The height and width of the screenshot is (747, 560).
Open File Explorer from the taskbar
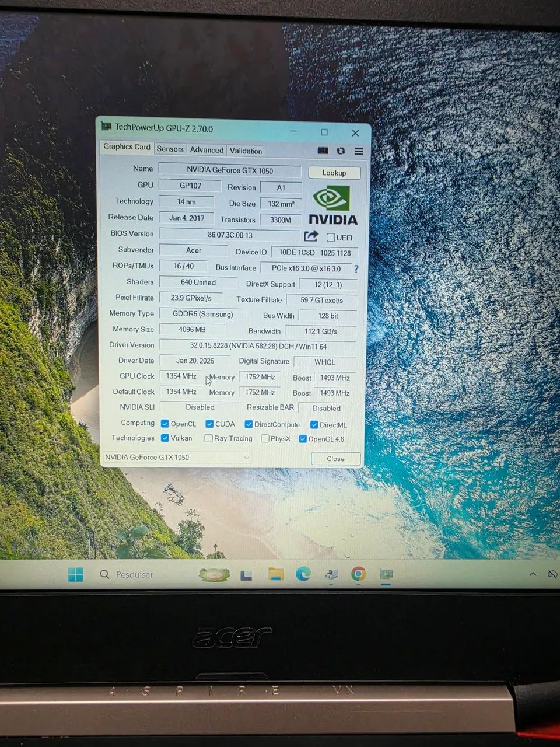(275, 574)
